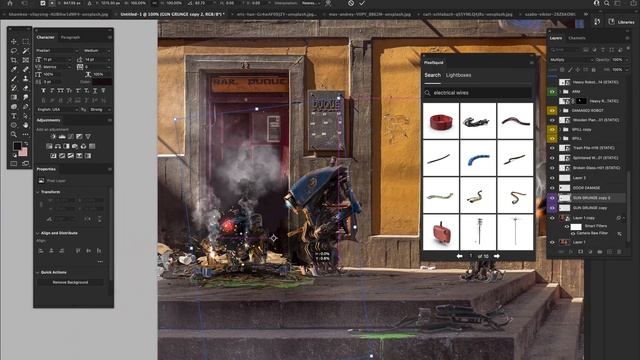The image size is (640, 360).
Task: Select the Eyedropper tool
Action: [x=14, y=69]
